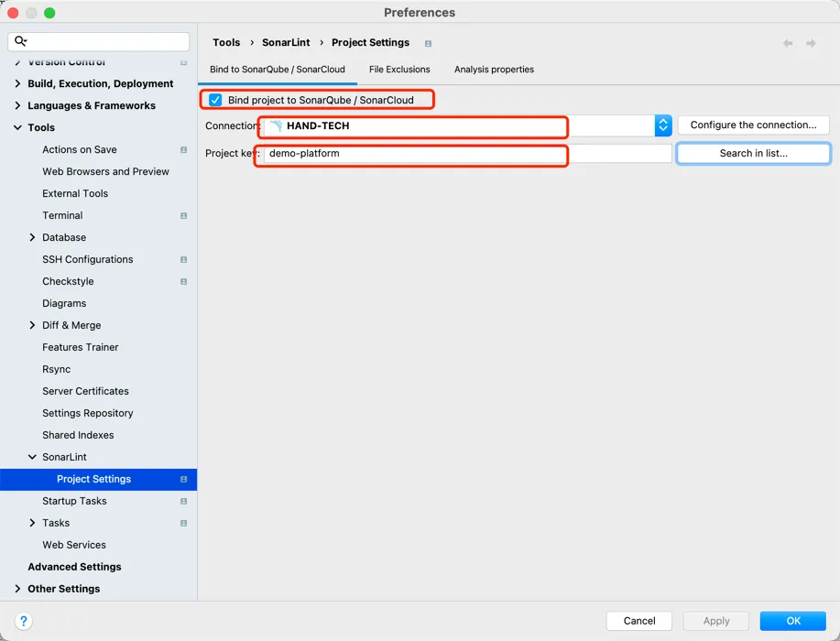This screenshot has width=840, height=641.
Task: Click project-level icon beside Tasks
Action: click(x=184, y=523)
